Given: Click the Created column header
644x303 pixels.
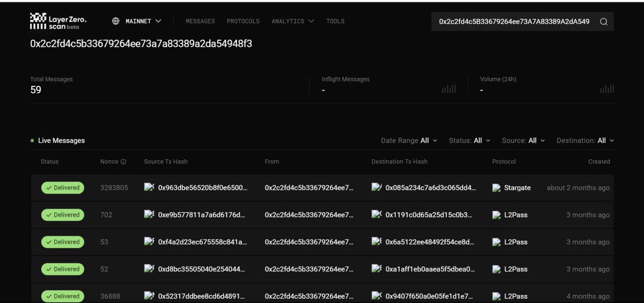Looking at the screenshot, I should tap(599, 161).
